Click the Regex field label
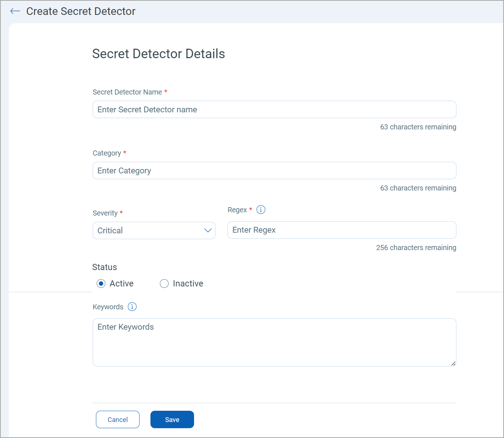 click(237, 210)
